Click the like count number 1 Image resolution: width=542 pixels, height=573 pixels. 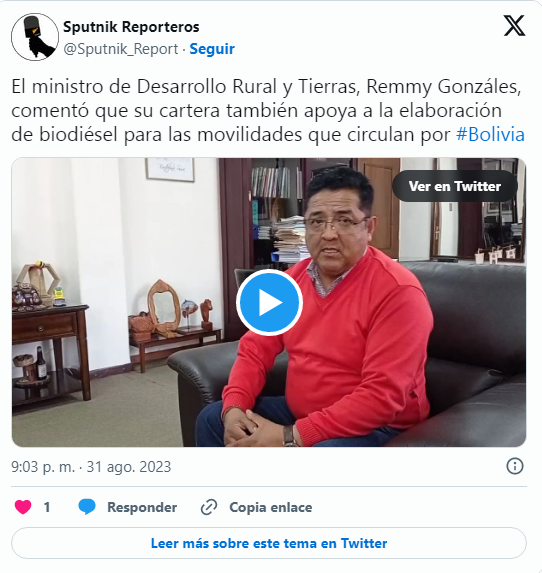[x=47, y=507]
